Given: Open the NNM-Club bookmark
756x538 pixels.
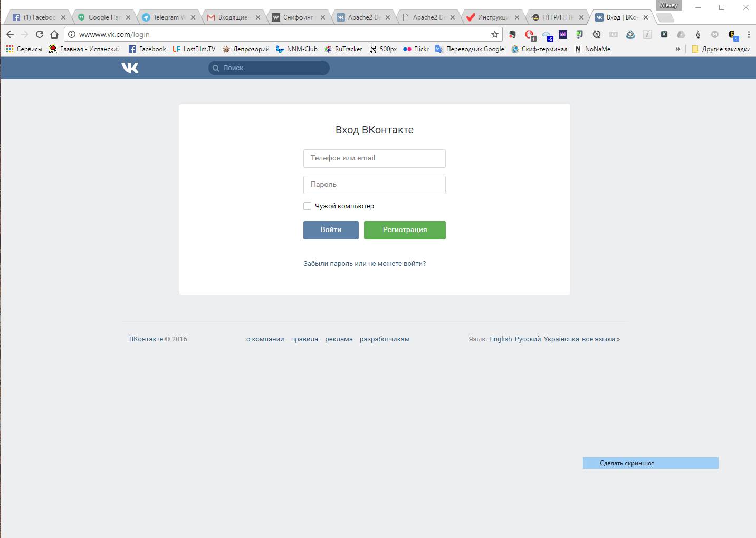Looking at the screenshot, I should [296, 49].
